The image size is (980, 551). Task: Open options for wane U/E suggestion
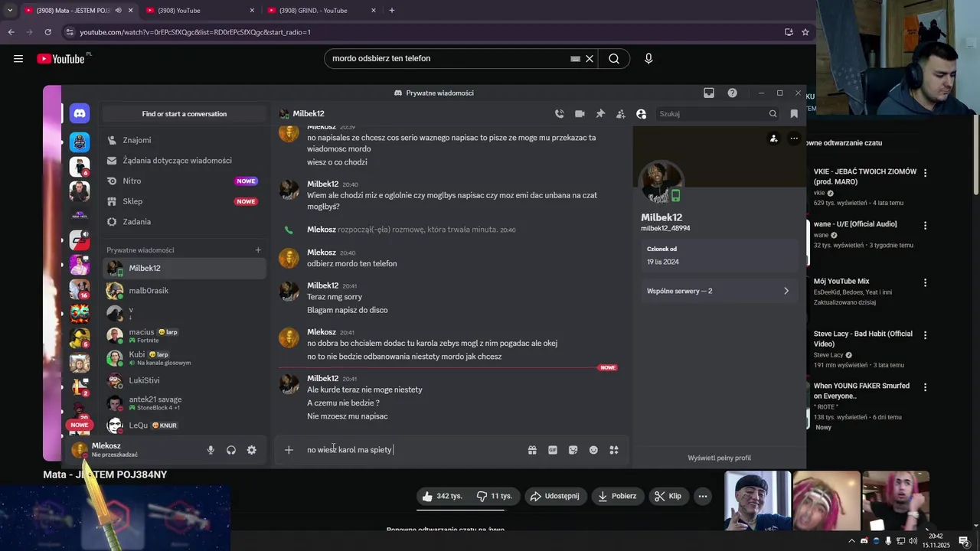[925, 226]
